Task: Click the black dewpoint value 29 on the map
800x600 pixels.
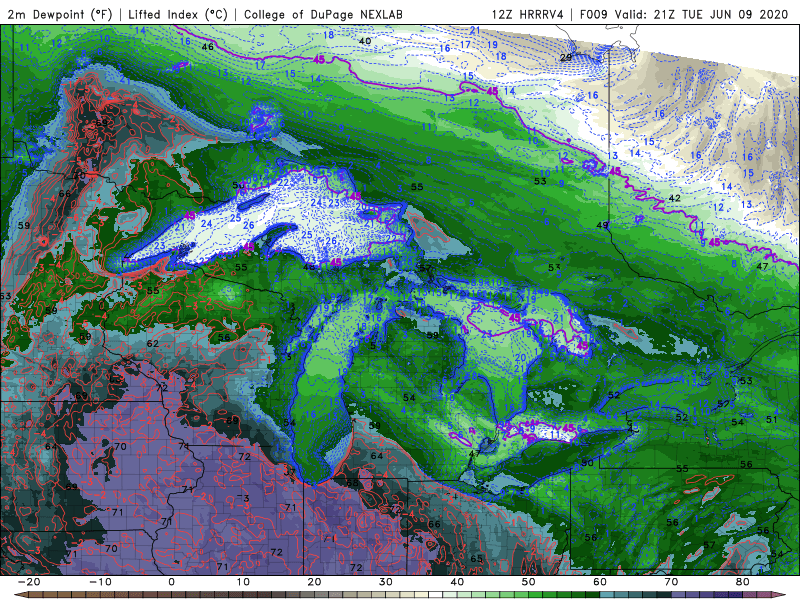Action: pos(566,57)
